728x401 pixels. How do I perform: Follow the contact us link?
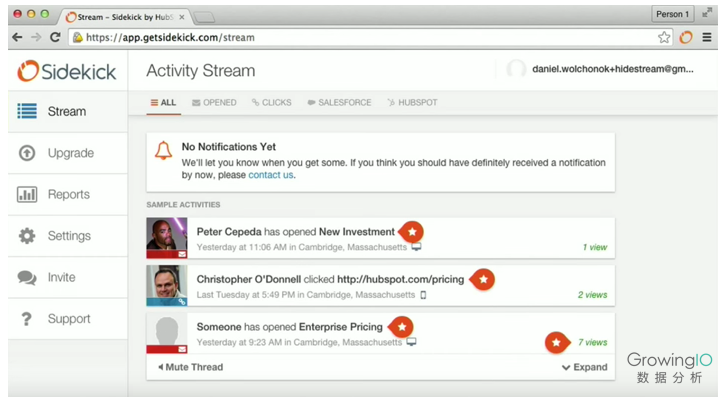click(271, 175)
